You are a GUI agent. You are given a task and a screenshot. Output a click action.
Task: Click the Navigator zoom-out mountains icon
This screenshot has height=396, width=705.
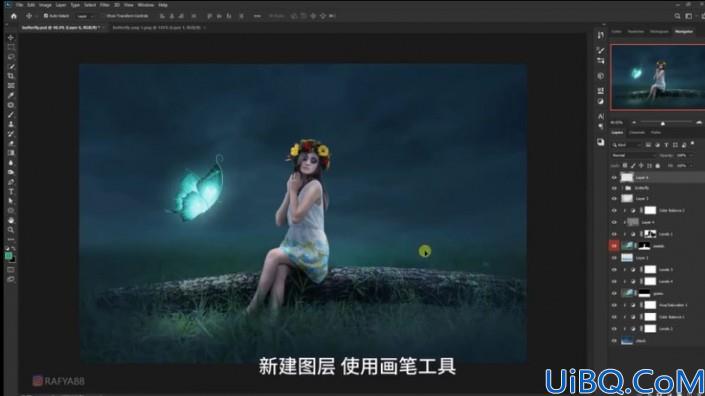(634, 123)
